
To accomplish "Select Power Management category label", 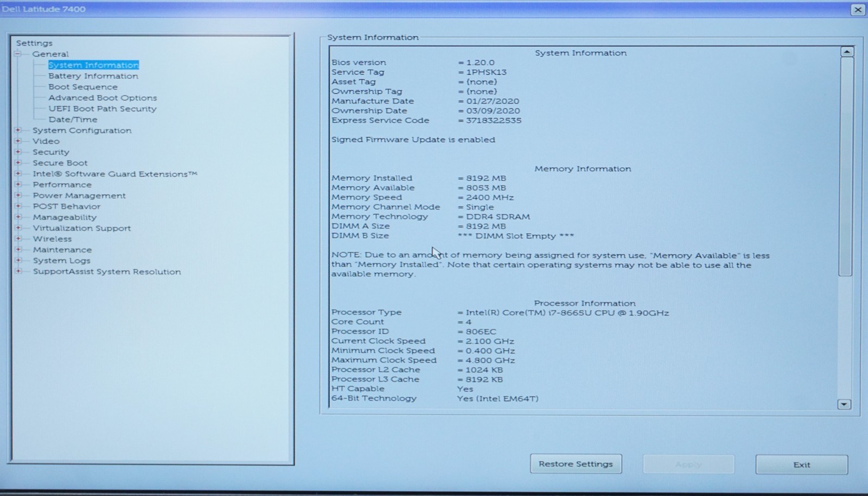I will tap(79, 195).
